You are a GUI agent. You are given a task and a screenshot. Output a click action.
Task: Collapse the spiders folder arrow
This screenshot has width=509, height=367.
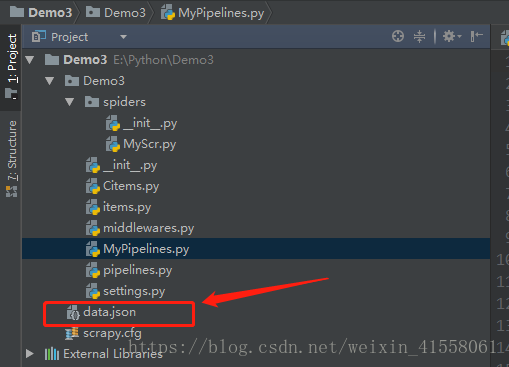click(x=70, y=102)
